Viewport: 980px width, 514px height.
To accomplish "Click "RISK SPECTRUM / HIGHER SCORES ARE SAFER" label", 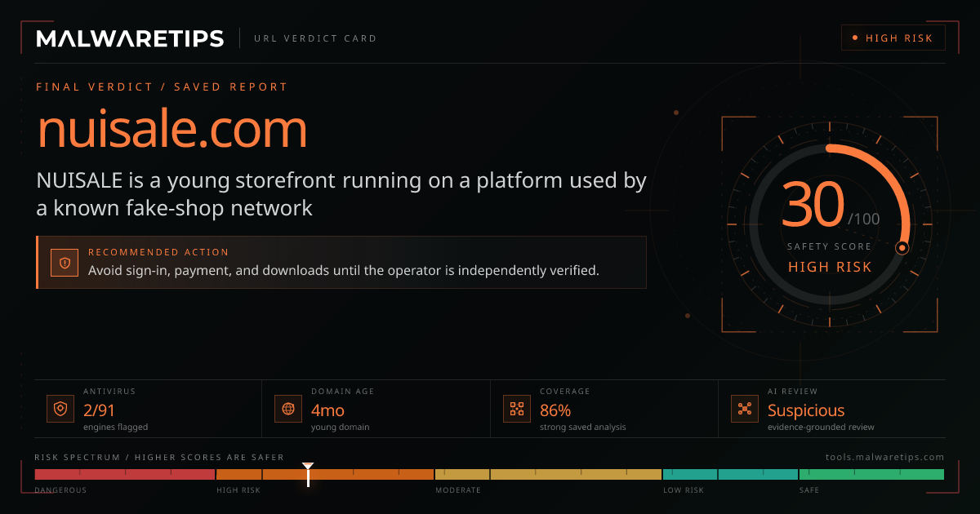I will click(160, 458).
